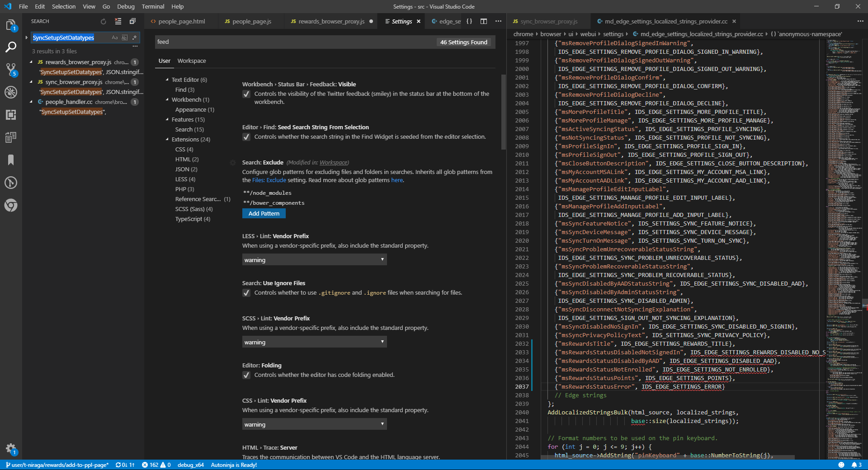Open the third activity bar icon from the bottom
The image size is (868, 470).
click(11, 183)
